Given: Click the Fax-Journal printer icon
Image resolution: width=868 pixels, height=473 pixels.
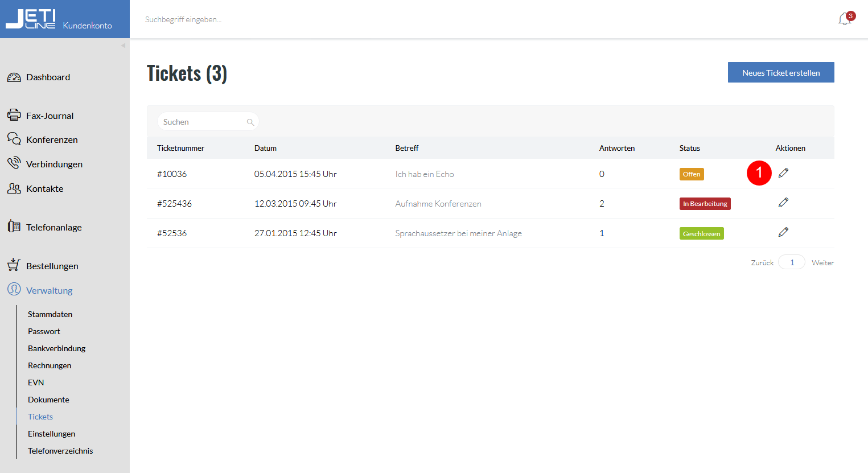Looking at the screenshot, I should pos(14,115).
